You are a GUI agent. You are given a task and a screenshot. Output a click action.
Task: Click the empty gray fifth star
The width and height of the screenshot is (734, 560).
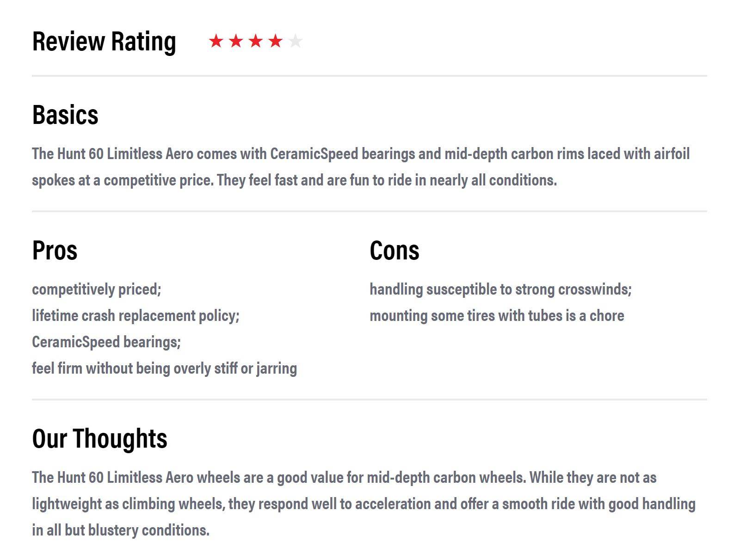click(295, 41)
